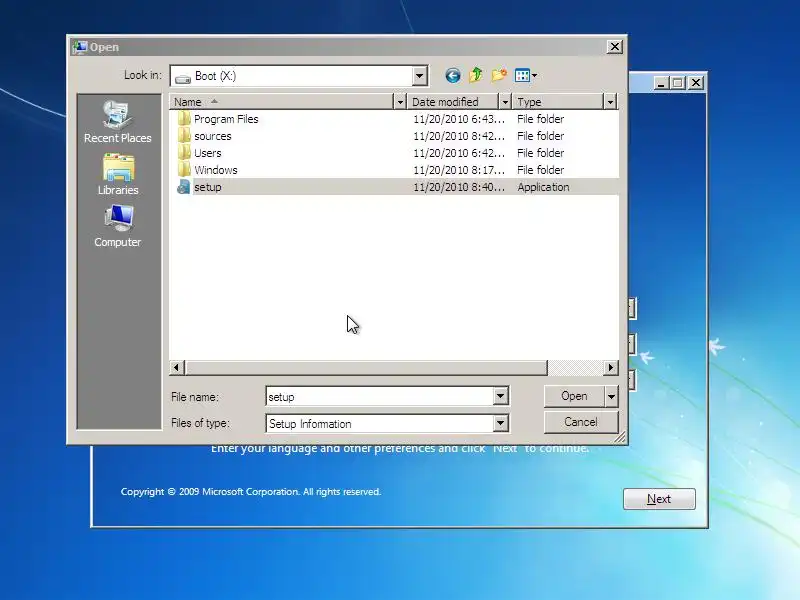The image size is (800, 600).
Task: Click the Open dialog title bar icon
Action: click(80, 47)
